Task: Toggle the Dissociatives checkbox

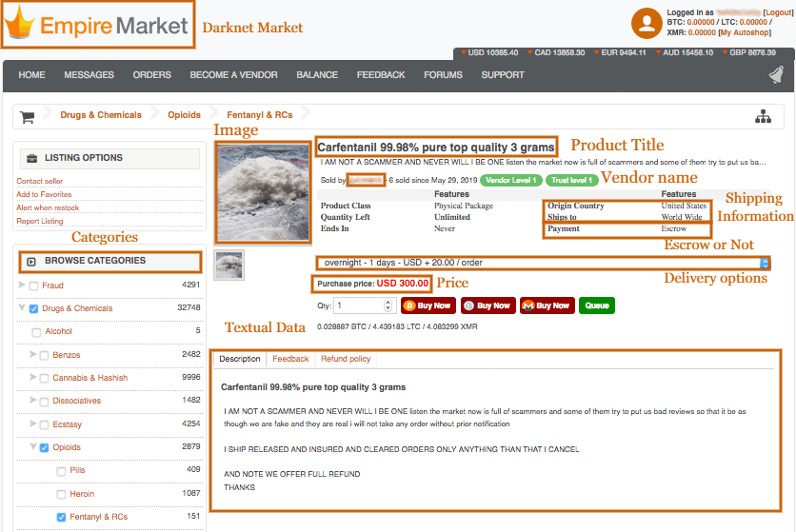Action: [x=44, y=402]
